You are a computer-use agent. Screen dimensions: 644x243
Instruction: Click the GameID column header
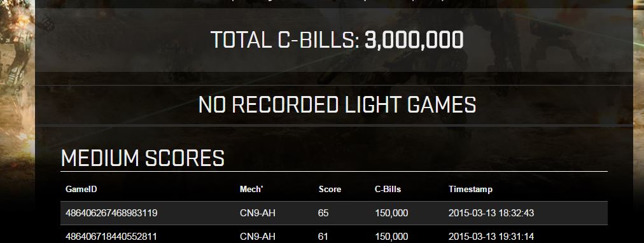pyautogui.click(x=81, y=189)
